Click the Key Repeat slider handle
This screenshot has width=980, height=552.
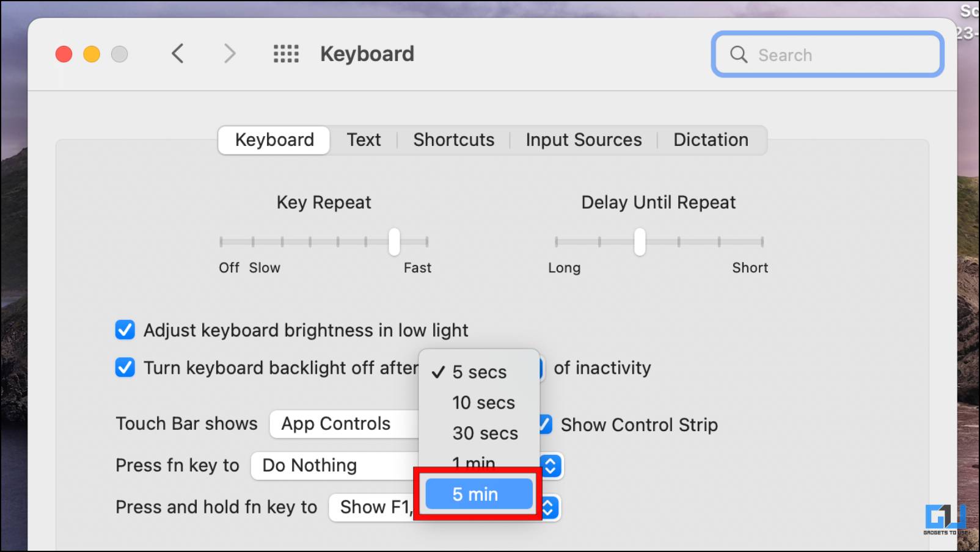click(x=394, y=242)
